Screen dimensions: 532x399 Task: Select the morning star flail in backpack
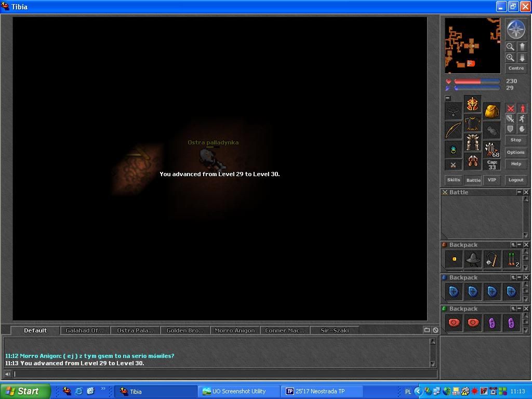pyautogui.click(x=492, y=259)
